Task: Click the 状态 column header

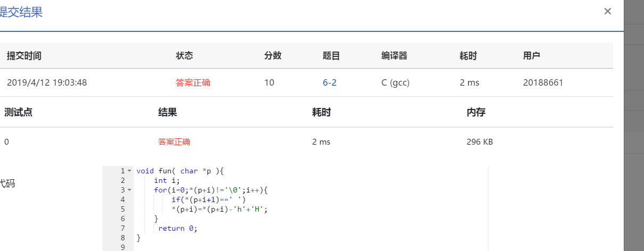Action: tap(184, 55)
